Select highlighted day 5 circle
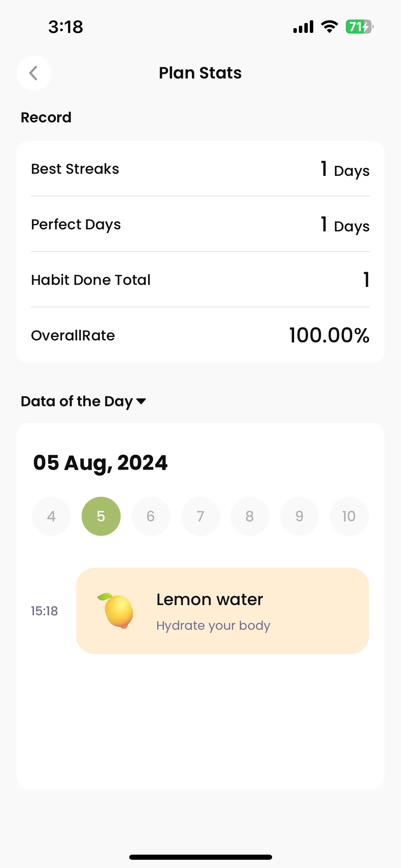Viewport: 401px width, 868px height. 101,516
